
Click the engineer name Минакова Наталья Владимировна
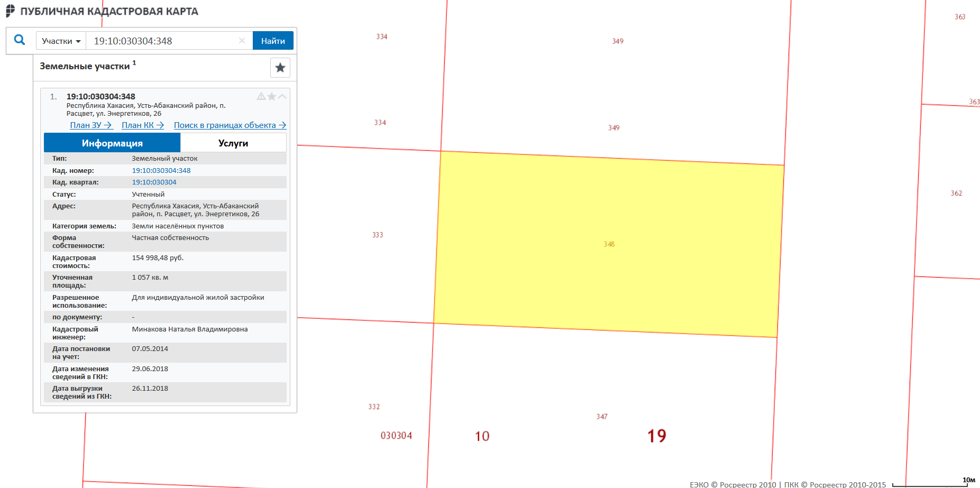190,329
